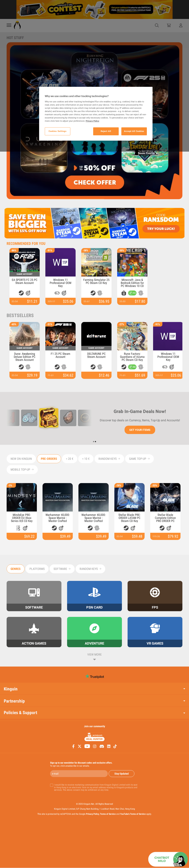Image resolution: width=189 pixels, height=868 pixels.
Task: Select the Pre-Orders filter tab
Action: click(x=49, y=459)
